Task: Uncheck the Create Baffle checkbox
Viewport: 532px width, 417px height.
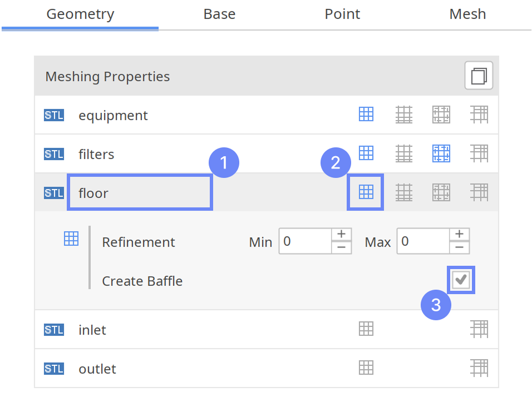Action: point(460,280)
